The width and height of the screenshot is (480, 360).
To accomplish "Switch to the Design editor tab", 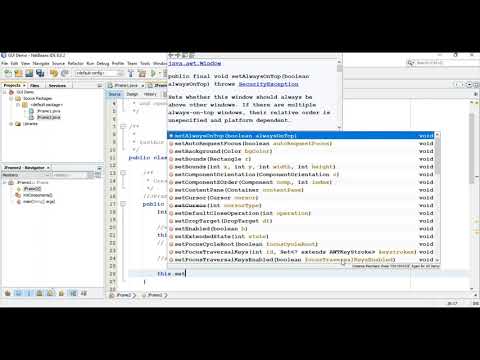I will [132, 94].
